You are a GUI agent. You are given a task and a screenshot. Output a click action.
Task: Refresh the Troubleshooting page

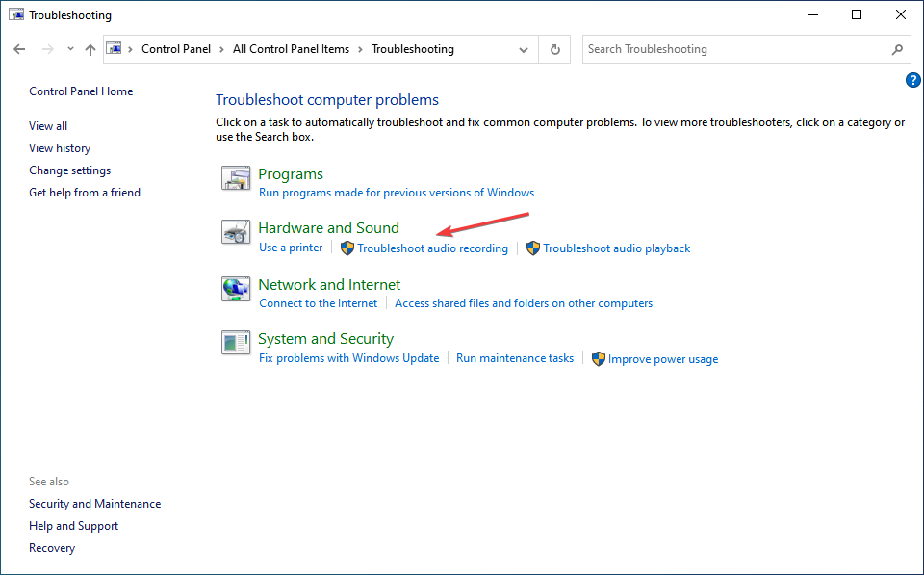554,49
